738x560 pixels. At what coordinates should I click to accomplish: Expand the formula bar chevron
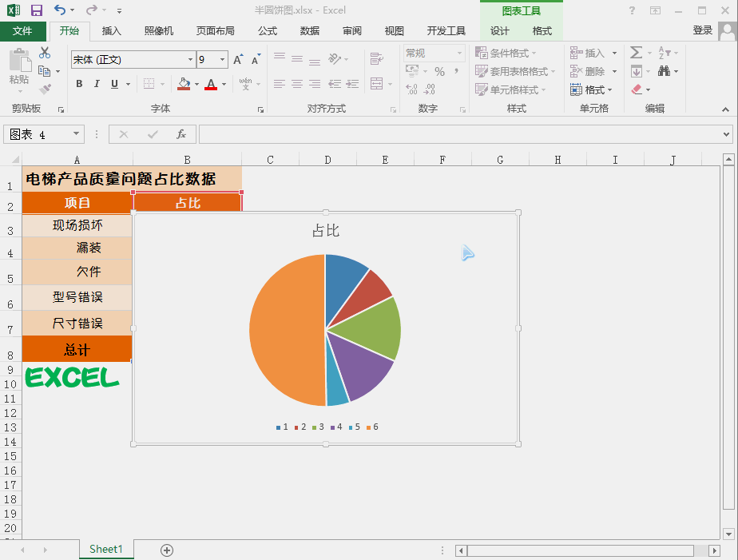(726, 134)
